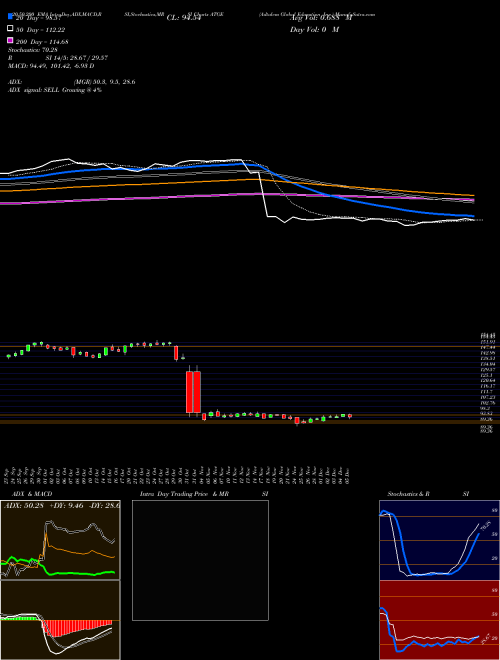Open the blue Stochastics chart panel
Image resolution: width=500 pixels, height=660 pixels.
[439, 540]
